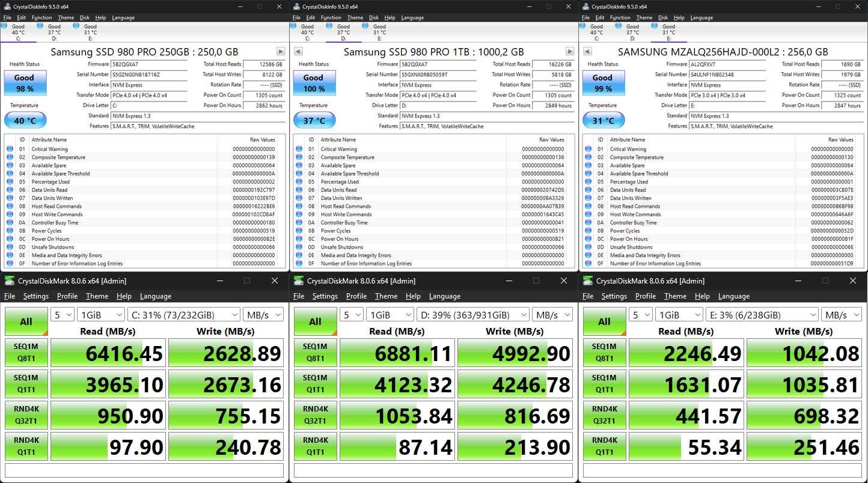868x483 pixels.
Task: Run RND4K Q32T1 test in E: CrystalDiskMark window
Action: pyautogui.click(x=604, y=416)
